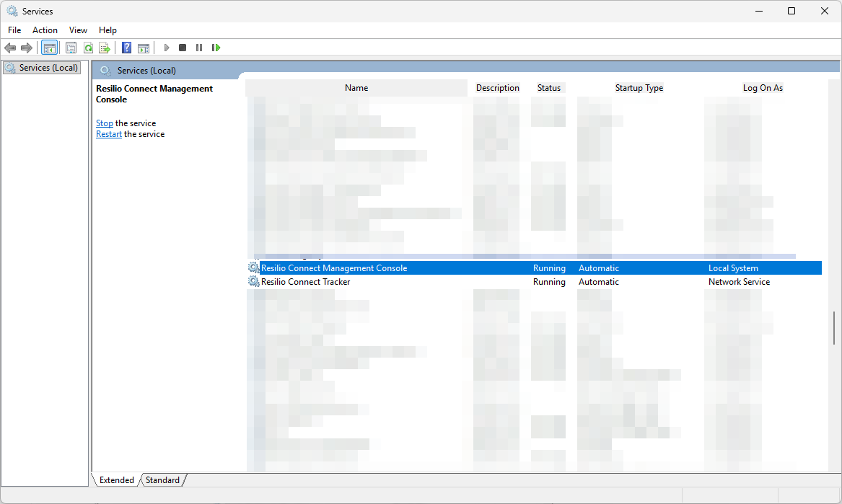The width and height of the screenshot is (842, 504).
Task: Click the Stop Service square icon
Action: tap(183, 48)
